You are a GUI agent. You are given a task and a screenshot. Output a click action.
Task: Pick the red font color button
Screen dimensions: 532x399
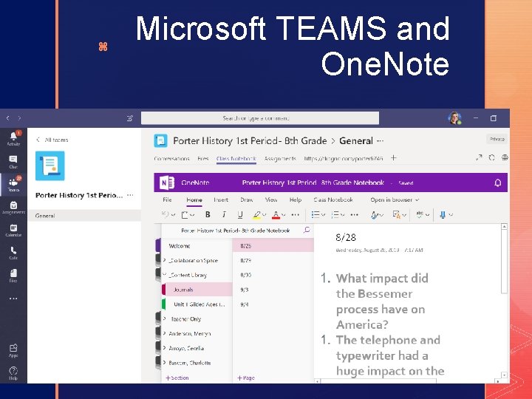coord(276,215)
